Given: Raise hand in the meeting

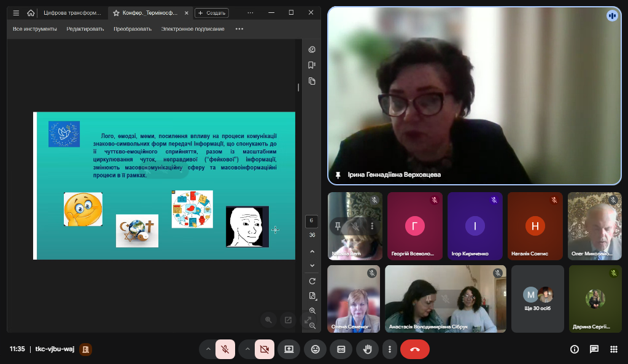Looking at the screenshot, I should 368,349.
